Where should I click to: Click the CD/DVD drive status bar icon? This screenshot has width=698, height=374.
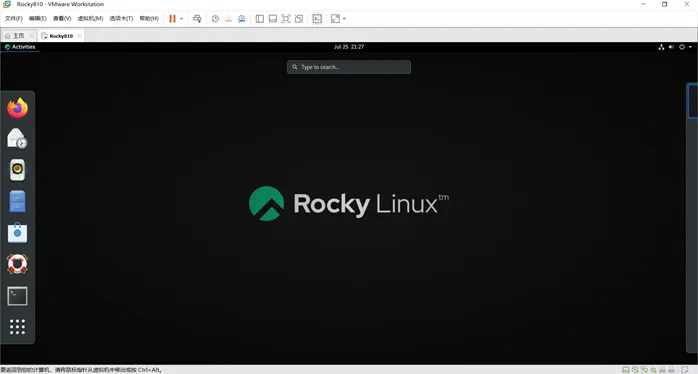pos(635,370)
